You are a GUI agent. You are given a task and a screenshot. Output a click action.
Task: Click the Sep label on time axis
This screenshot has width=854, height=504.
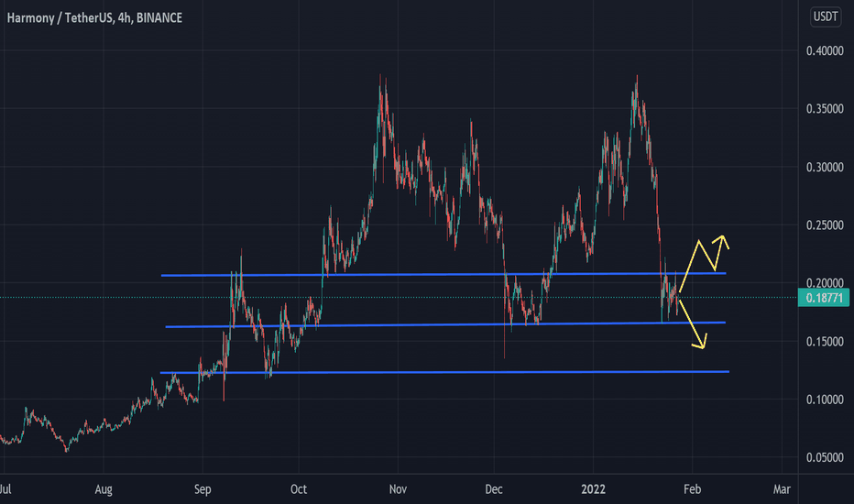coord(203,489)
